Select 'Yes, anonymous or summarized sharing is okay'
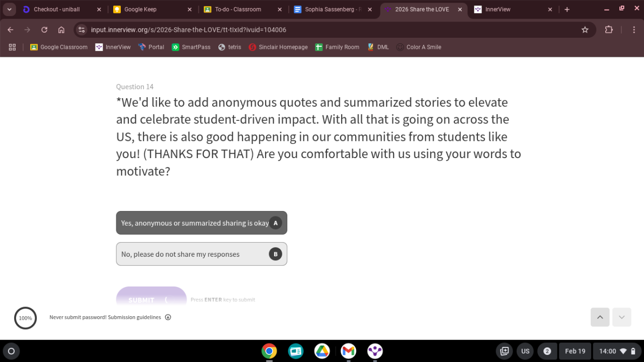The width and height of the screenshot is (644, 362). [x=201, y=223]
